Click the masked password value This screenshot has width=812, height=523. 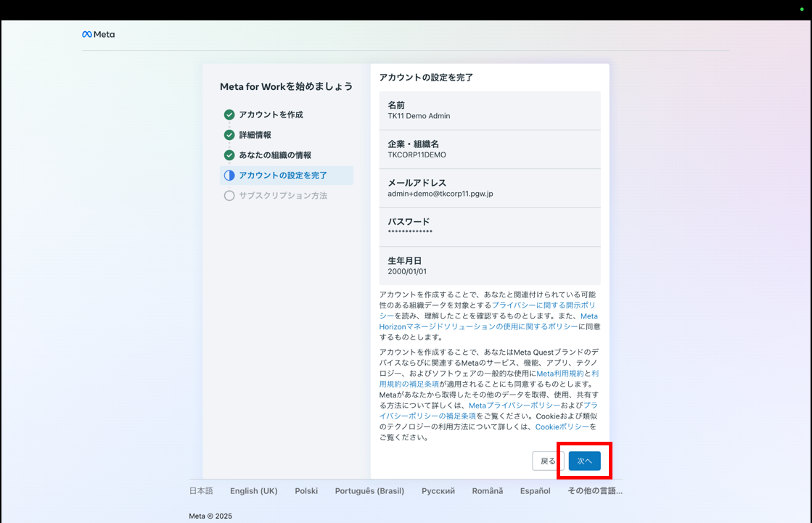[x=410, y=232]
